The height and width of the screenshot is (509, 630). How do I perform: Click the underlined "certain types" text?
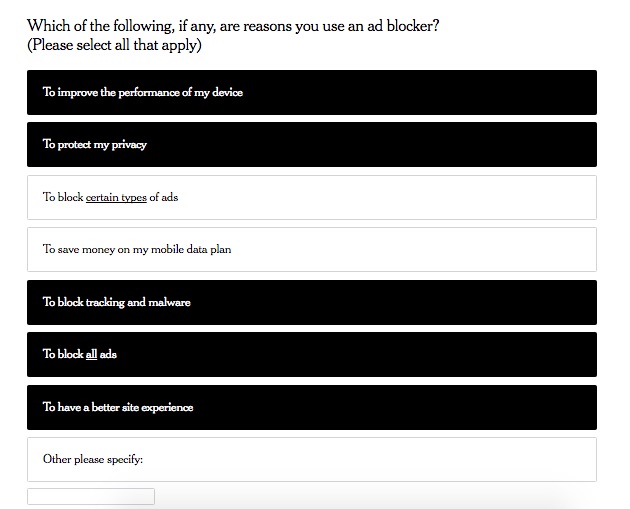coord(116,198)
